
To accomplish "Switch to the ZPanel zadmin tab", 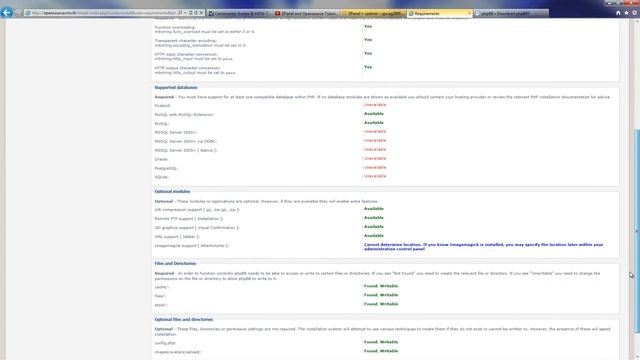I will (x=373, y=13).
